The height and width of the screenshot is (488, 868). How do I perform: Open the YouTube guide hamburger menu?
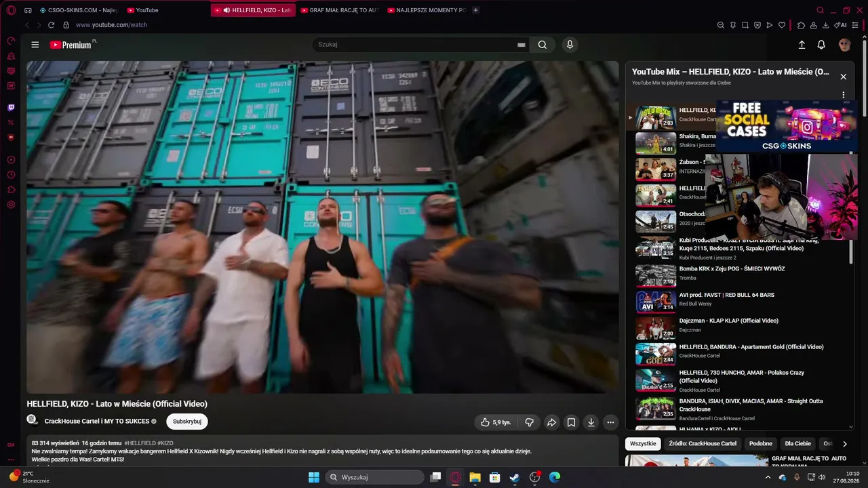(x=35, y=45)
